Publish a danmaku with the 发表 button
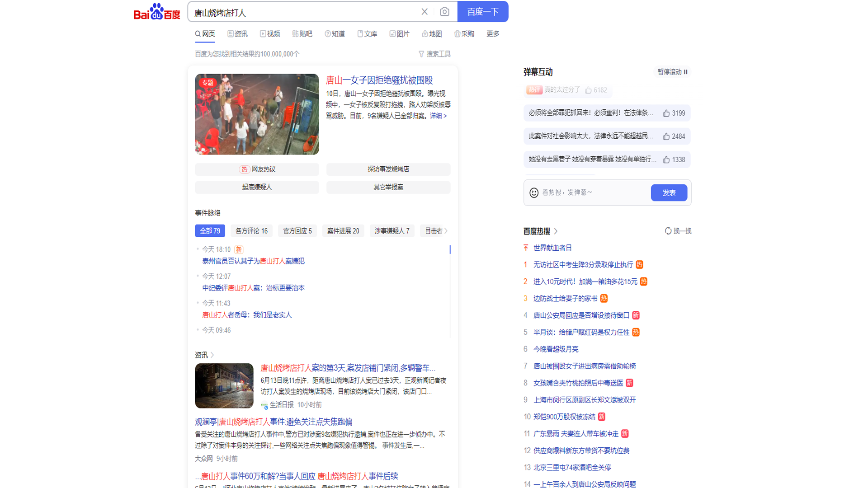The image size is (868, 488). (x=669, y=192)
